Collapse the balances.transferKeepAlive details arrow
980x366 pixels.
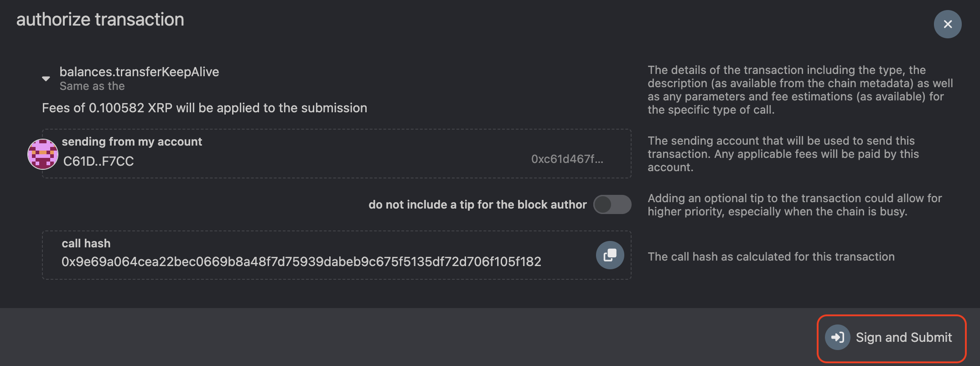(x=46, y=78)
